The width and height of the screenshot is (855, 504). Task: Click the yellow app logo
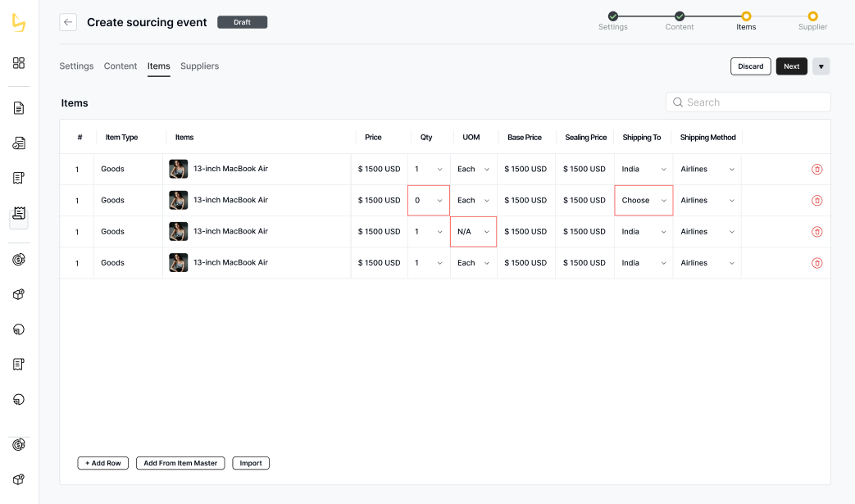18,23
